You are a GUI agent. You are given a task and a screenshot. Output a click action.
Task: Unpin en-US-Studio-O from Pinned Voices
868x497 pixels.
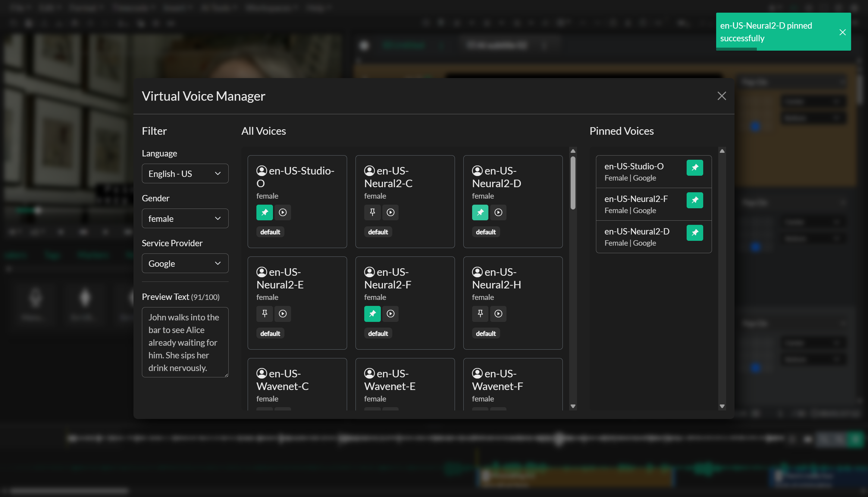(695, 168)
